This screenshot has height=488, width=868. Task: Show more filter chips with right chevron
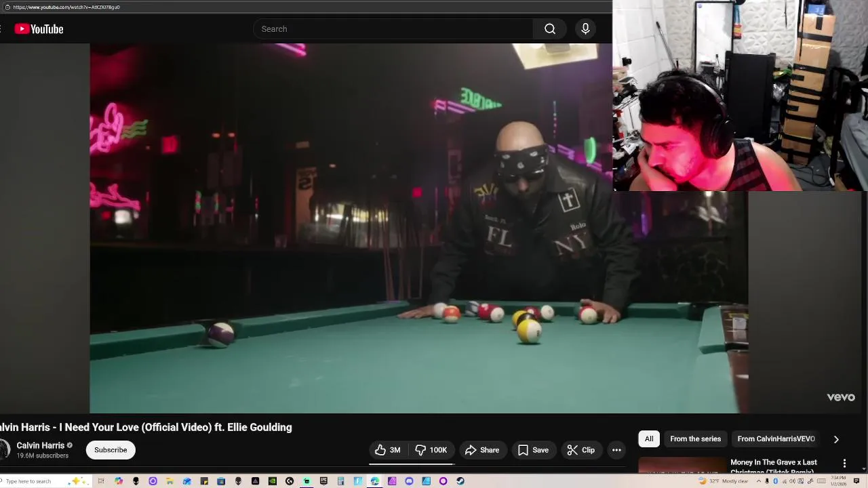pyautogui.click(x=836, y=439)
